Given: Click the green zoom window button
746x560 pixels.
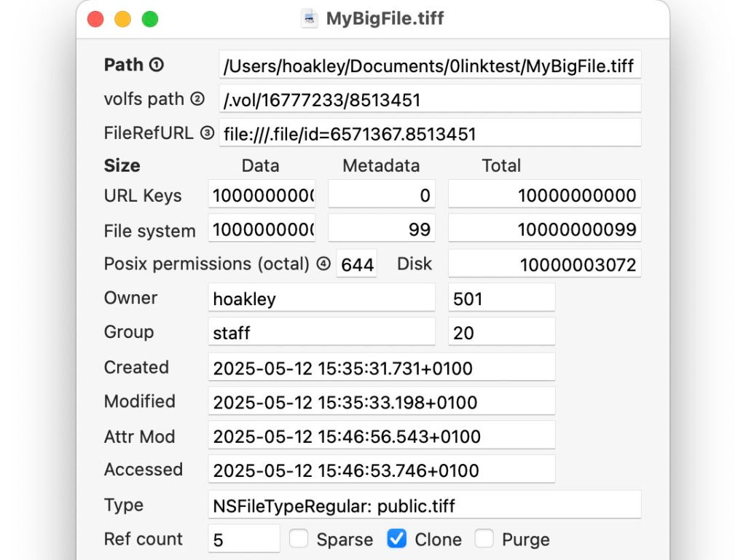Looking at the screenshot, I should [x=150, y=20].
